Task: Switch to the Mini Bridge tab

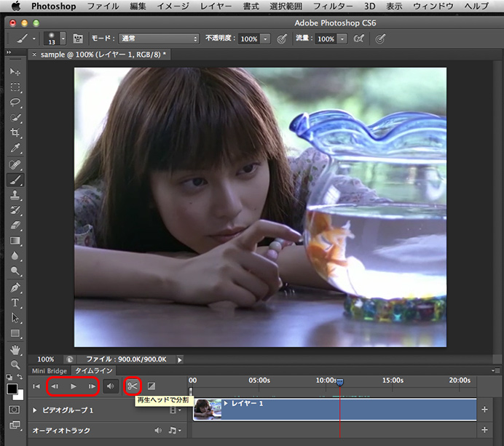Action: 50,371
